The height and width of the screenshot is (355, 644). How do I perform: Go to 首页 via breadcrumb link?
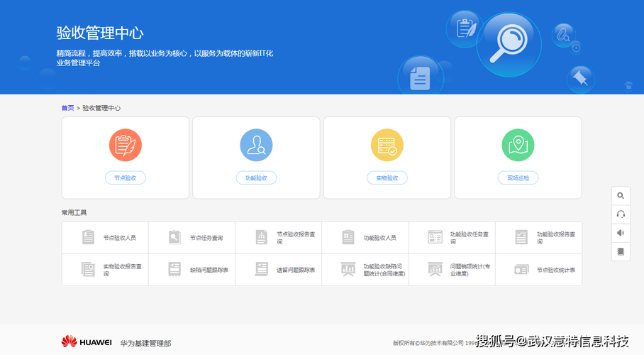point(68,108)
